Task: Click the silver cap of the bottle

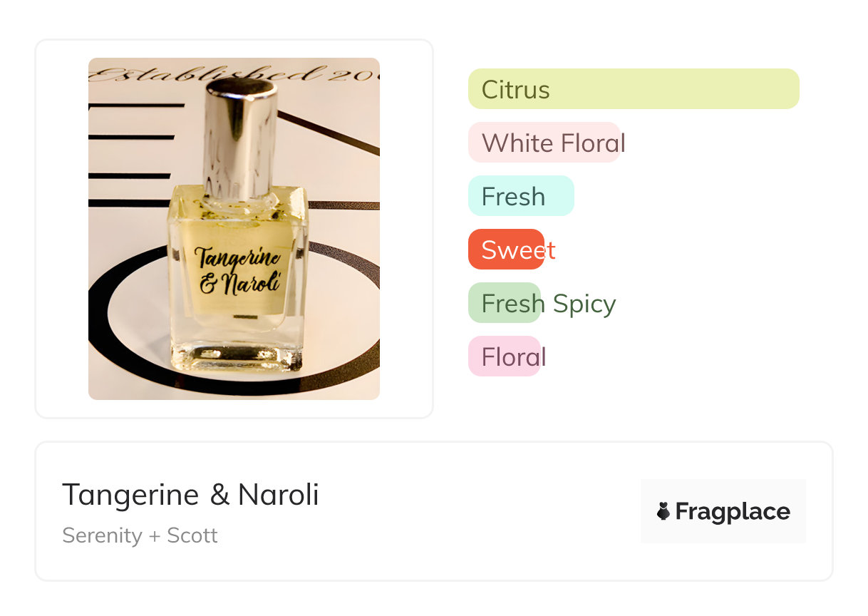Action: [x=240, y=135]
